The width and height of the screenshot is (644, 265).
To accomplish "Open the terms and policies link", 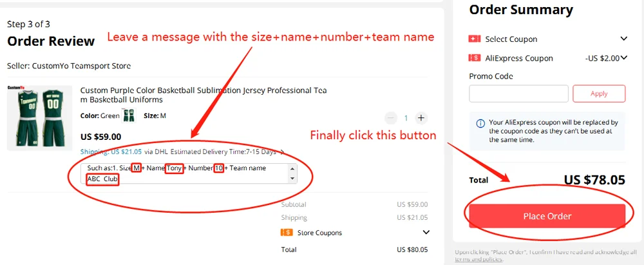I will pos(478,259).
